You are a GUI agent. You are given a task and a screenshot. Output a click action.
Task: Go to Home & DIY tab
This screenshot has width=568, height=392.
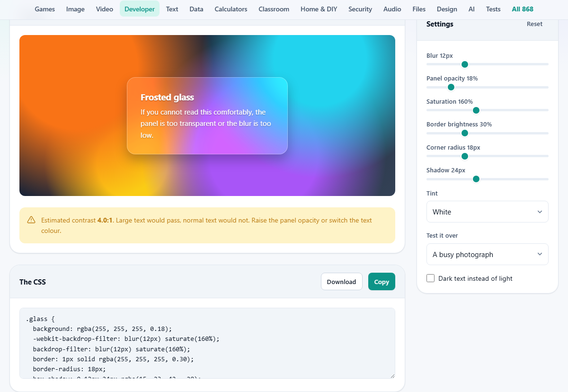click(319, 9)
